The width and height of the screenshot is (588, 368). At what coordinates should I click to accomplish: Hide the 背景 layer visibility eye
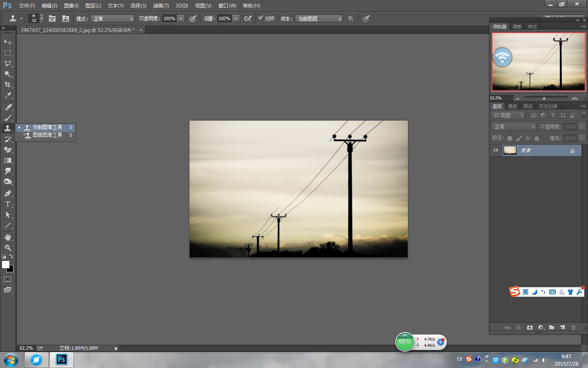point(496,150)
